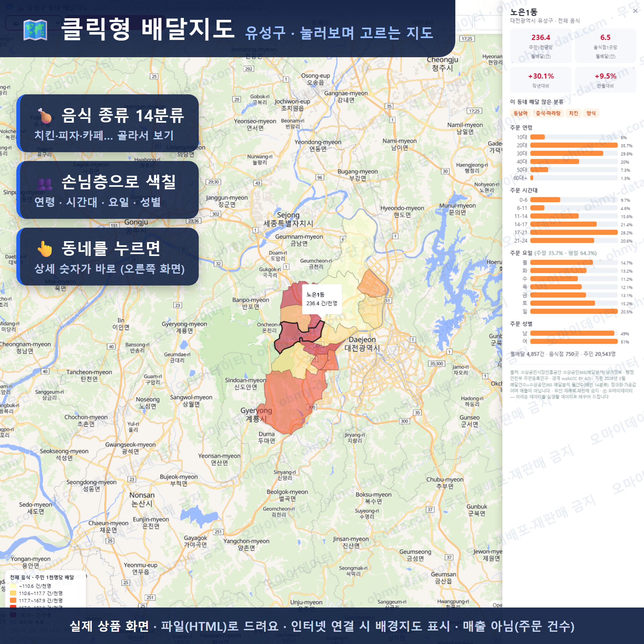Click the 여 gender bar

pyautogui.click(x=574, y=341)
